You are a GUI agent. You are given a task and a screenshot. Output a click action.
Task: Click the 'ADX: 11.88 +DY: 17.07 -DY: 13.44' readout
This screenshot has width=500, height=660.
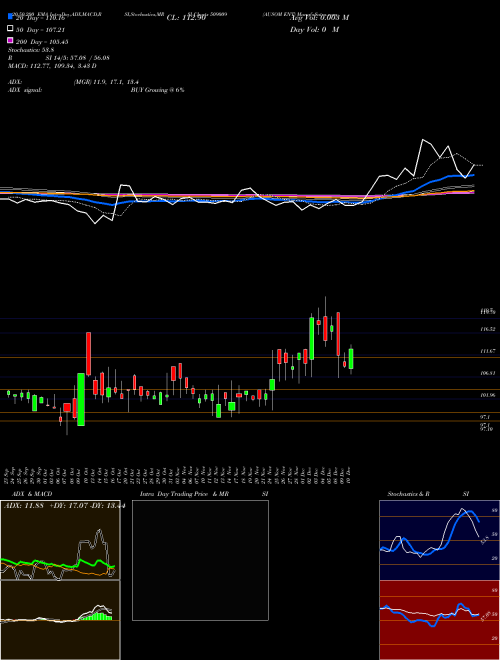coord(64,506)
